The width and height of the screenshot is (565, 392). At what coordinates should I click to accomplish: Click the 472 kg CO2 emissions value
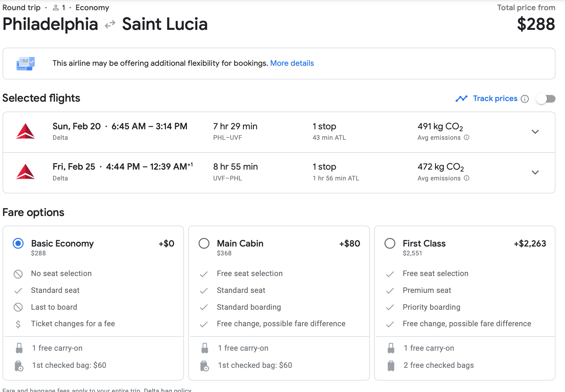coord(441,167)
